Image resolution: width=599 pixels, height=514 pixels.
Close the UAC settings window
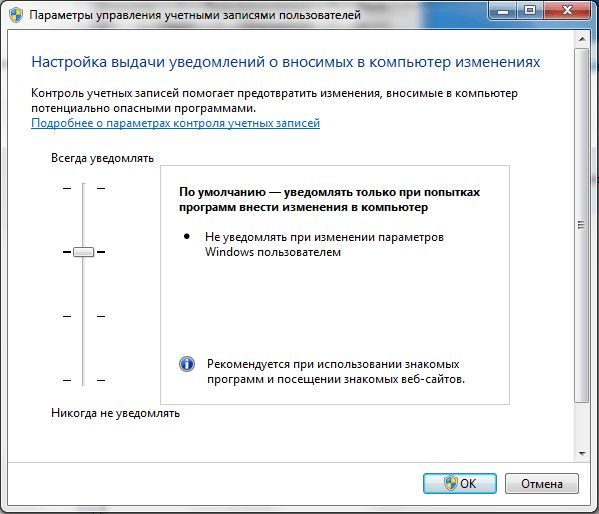[567, 10]
